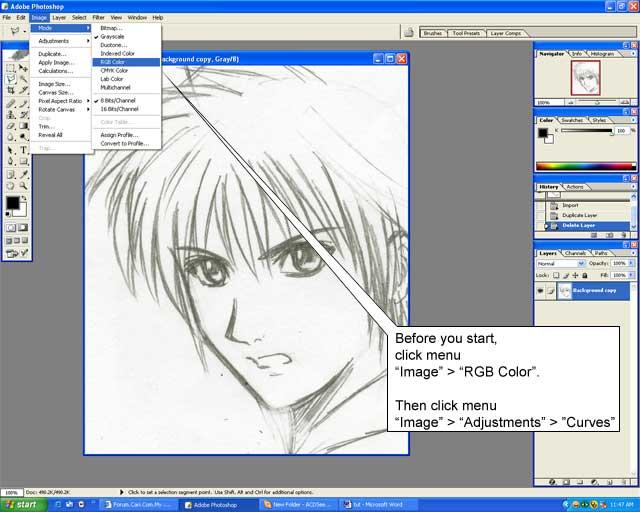Open the layer Fill slider arrow
Screen dimensions: 640x512
pyautogui.click(x=631, y=275)
